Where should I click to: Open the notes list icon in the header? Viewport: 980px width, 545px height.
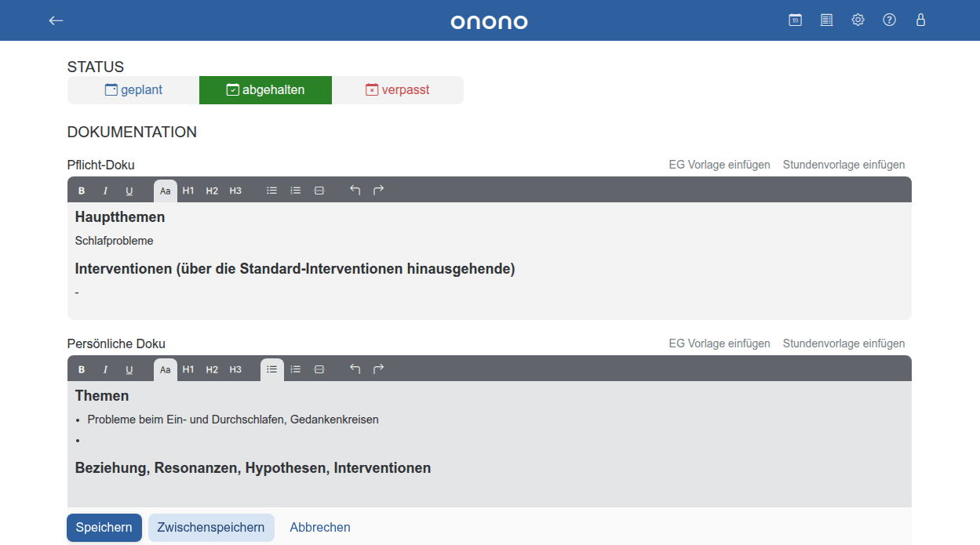click(826, 20)
